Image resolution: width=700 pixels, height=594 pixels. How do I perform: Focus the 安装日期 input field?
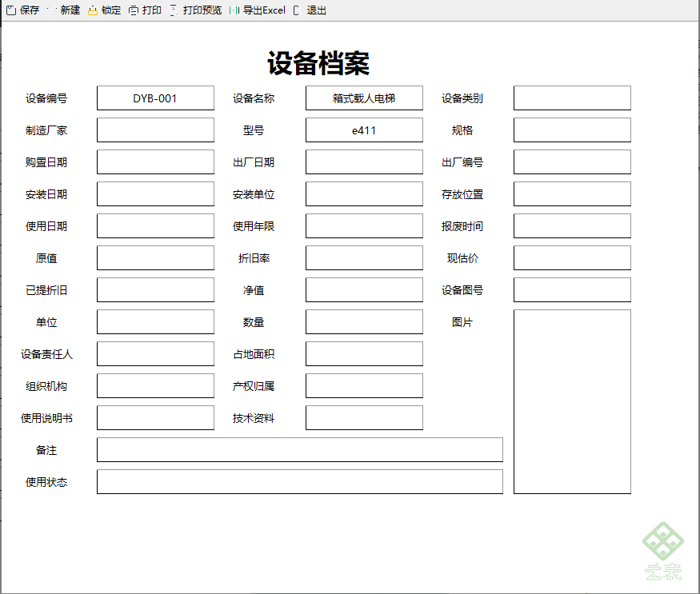155,194
